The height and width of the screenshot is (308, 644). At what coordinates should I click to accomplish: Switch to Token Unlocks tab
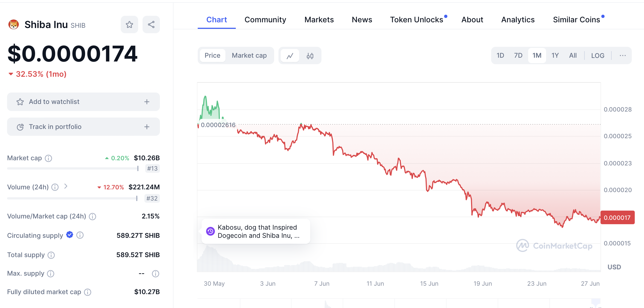point(416,20)
